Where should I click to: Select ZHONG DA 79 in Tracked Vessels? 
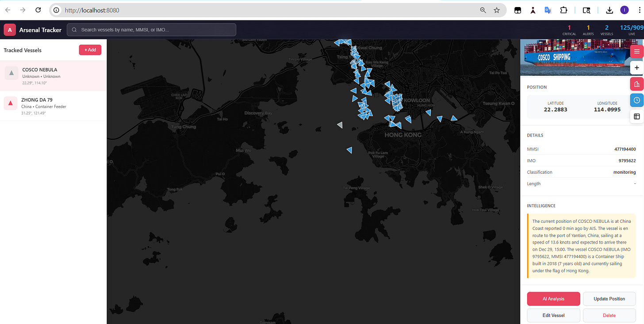click(x=53, y=106)
